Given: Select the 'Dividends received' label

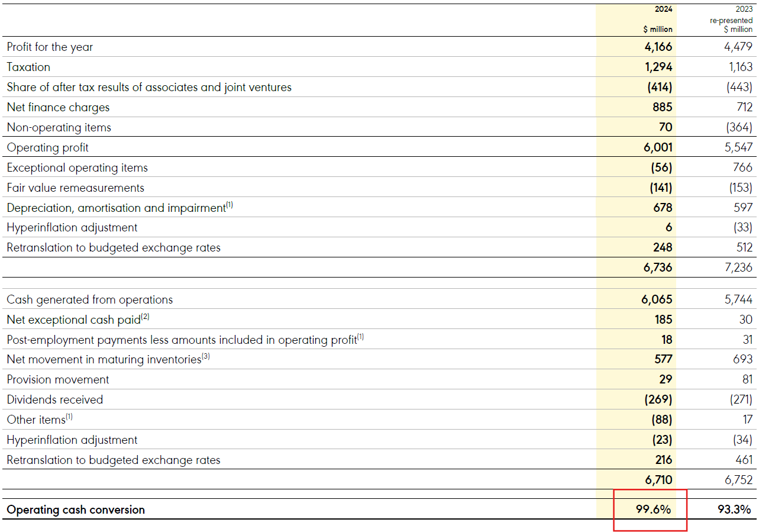Looking at the screenshot, I should 55,399.
